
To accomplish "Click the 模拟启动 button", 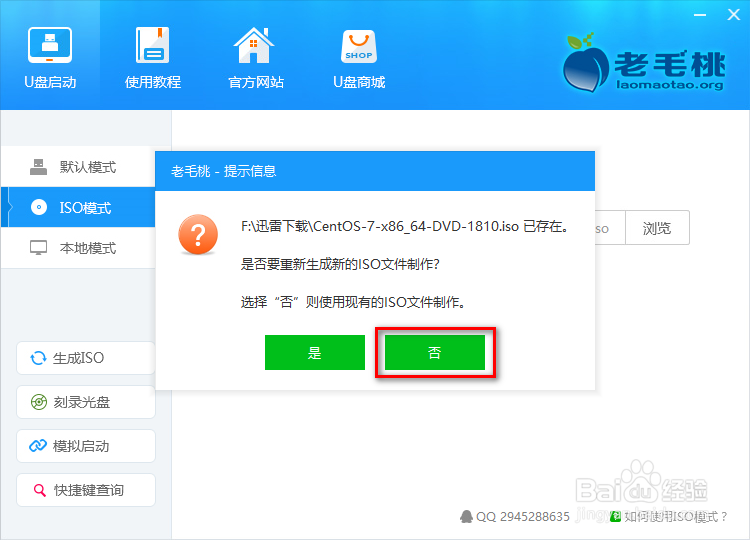I will [86, 446].
